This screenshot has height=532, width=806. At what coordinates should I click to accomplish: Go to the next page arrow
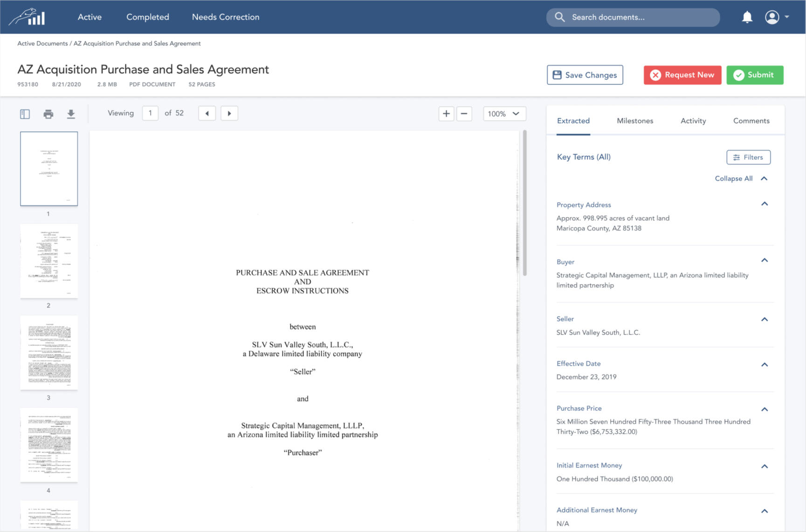point(229,114)
